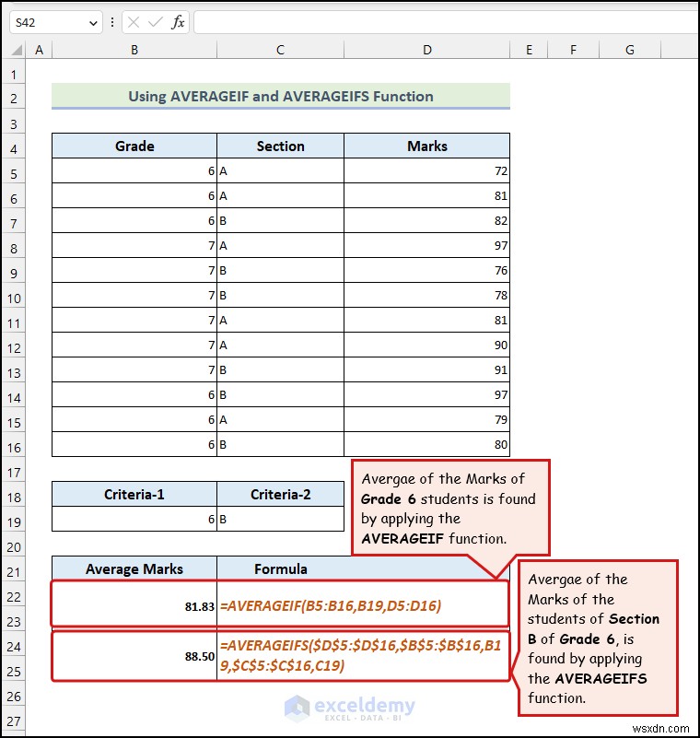Click Section cell in row 14
Viewport: 700px width, 738px height.
point(280,394)
